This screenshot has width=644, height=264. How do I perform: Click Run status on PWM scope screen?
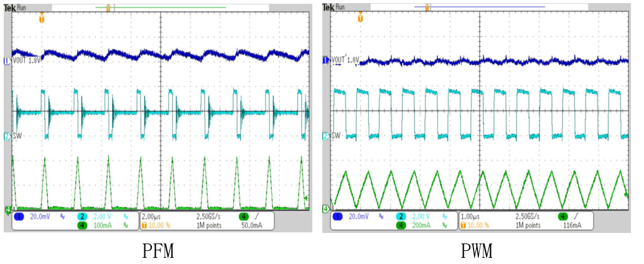pos(340,7)
